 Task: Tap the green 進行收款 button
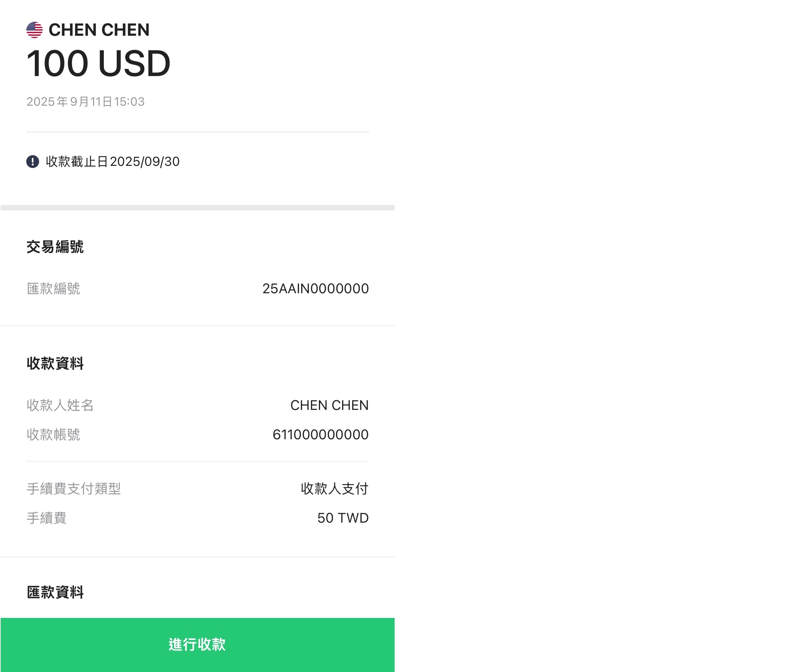tap(197, 645)
